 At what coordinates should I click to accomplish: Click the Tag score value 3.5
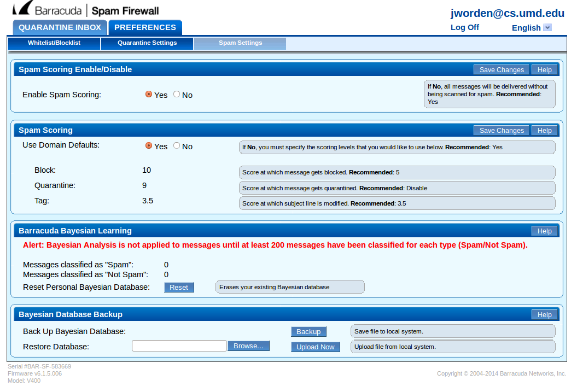148,201
